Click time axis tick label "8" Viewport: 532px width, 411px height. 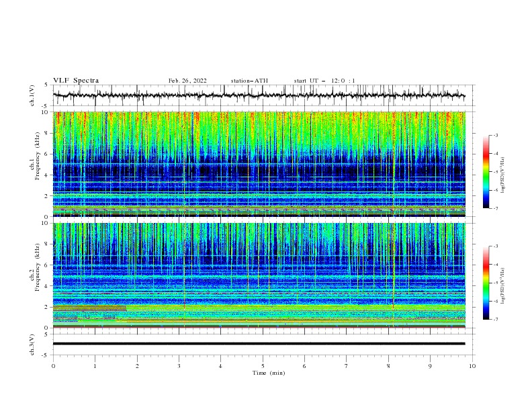(x=388, y=366)
